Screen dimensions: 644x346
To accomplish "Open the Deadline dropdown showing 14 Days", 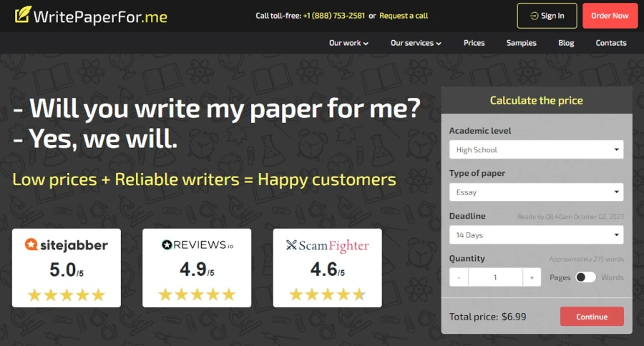I will (536, 234).
